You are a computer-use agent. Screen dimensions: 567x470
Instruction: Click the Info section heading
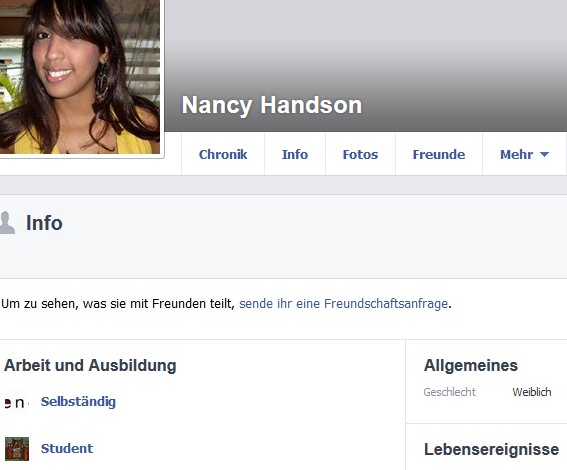[x=44, y=223]
